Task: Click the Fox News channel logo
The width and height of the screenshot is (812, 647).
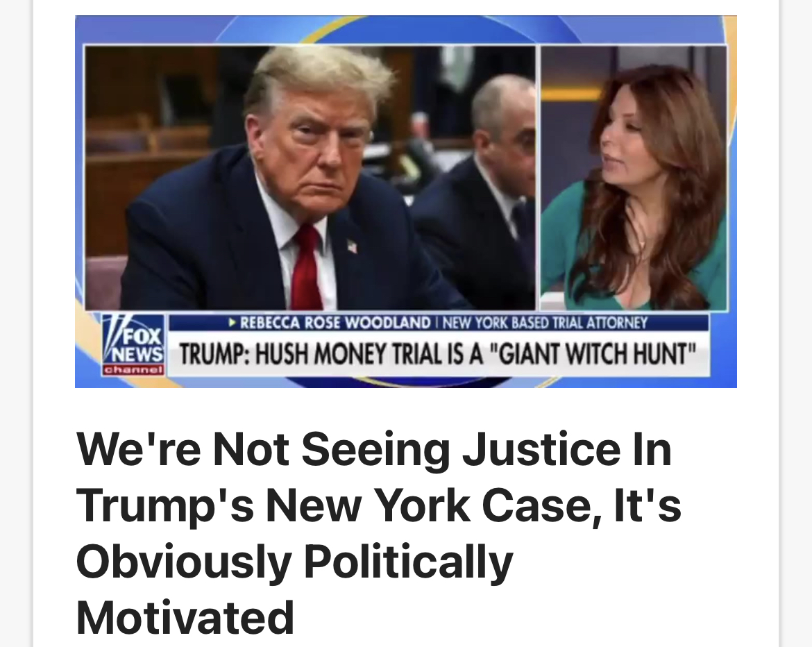Action: 134,344
